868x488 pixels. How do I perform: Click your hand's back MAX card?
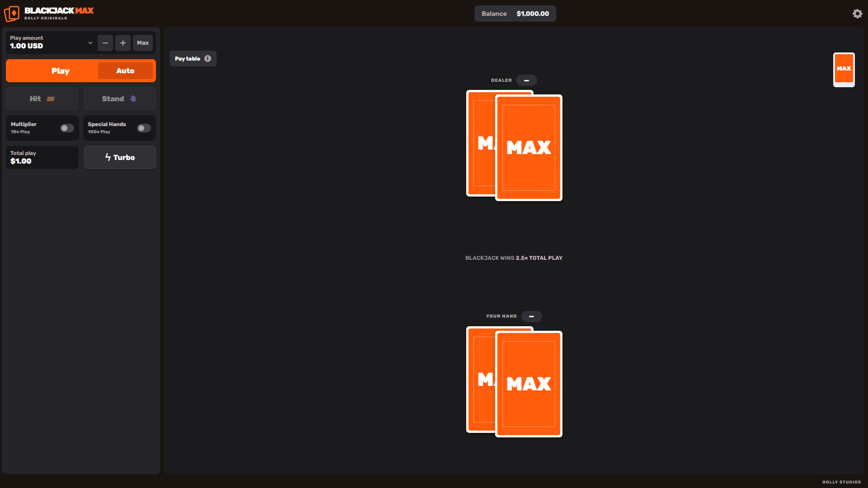click(x=481, y=380)
